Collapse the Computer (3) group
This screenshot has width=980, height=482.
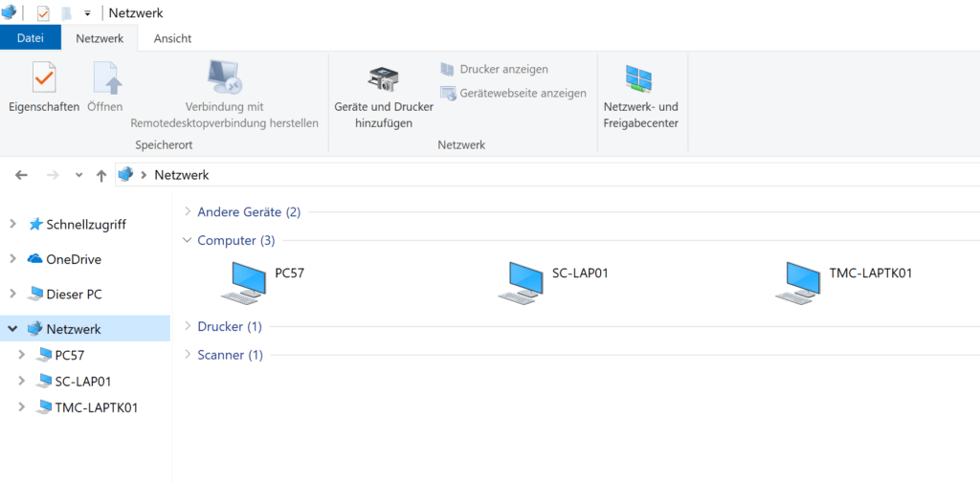pyautogui.click(x=188, y=240)
